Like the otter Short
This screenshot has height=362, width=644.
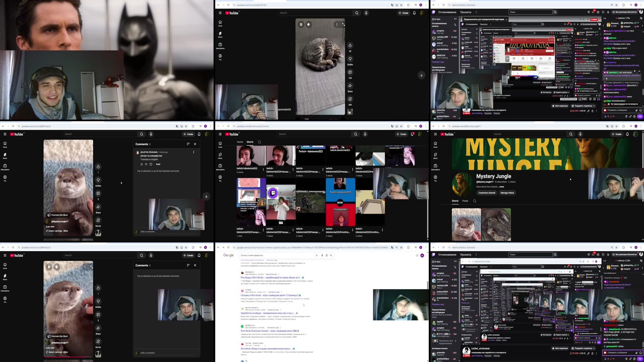98,167
